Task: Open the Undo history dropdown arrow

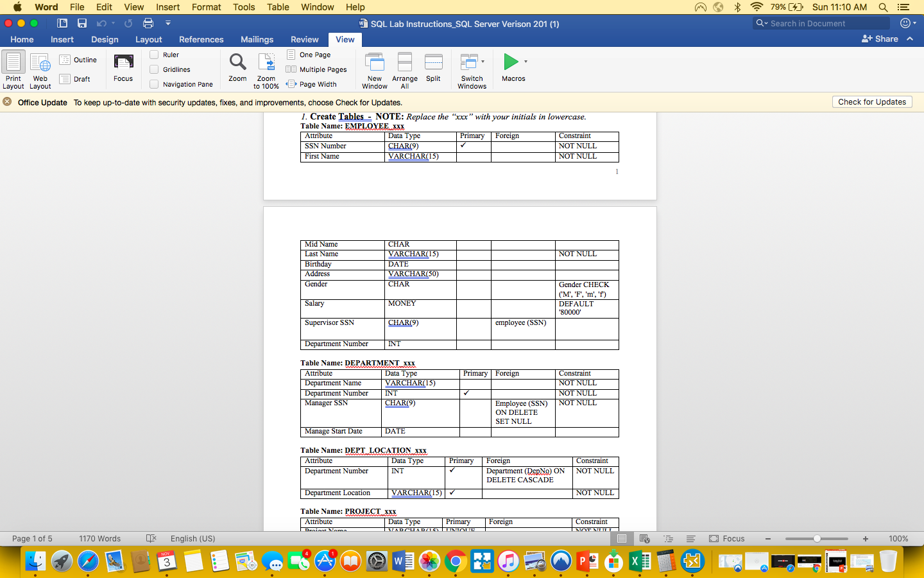Action: point(113,23)
